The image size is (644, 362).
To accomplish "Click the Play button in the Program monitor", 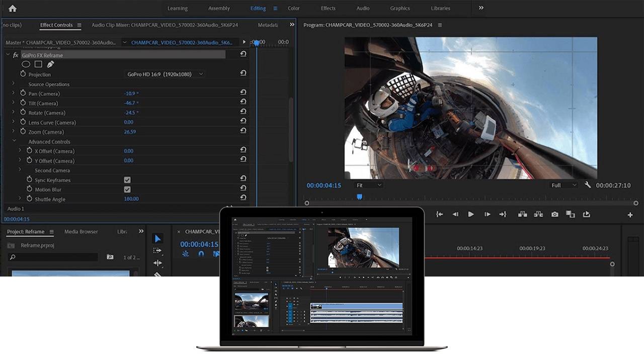I will (471, 214).
